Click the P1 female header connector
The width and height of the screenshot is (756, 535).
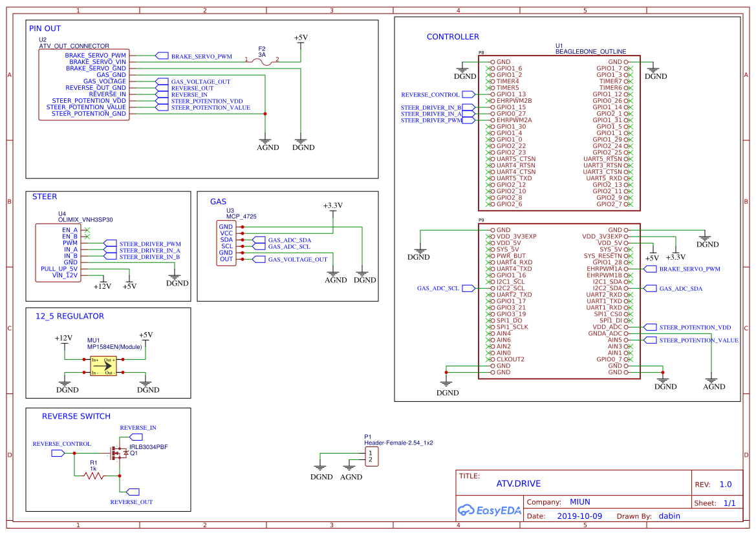(x=371, y=457)
